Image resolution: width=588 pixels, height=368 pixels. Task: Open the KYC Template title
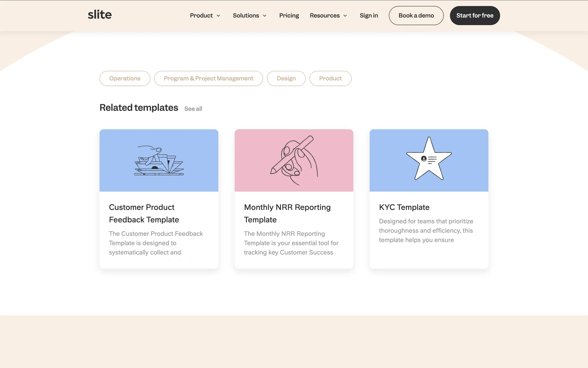pyautogui.click(x=404, y=207)
